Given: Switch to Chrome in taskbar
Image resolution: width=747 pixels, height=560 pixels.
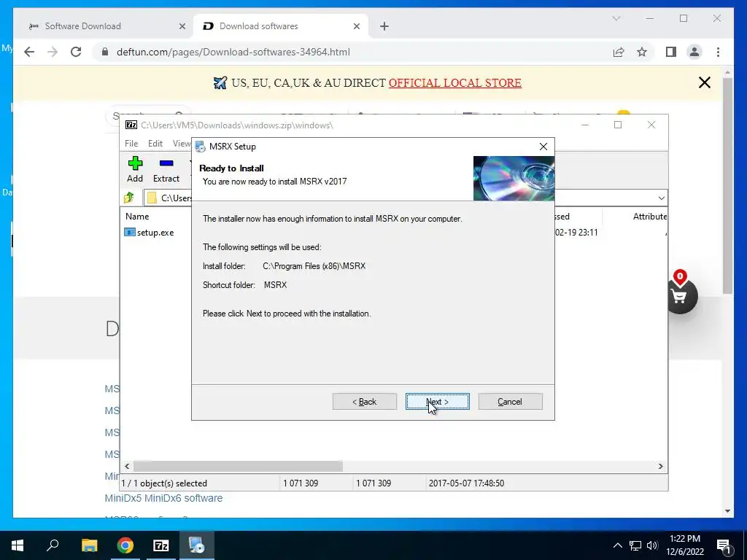Looking at the screenshot, I should (x=125, y=545).
